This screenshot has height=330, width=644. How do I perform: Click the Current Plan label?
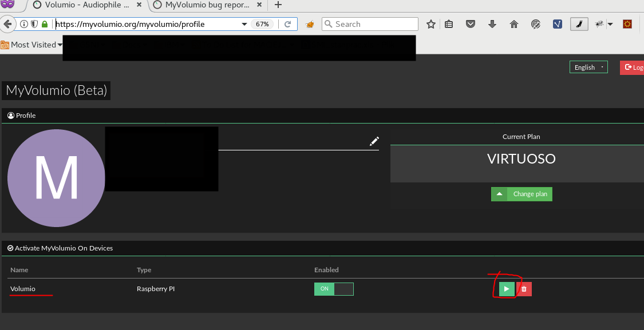(521, 137)
